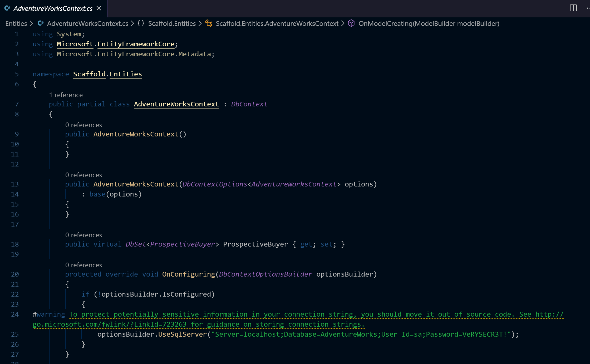Image resolution: width=590 pixels, height=364 pixels.
Task: Click the class symbol icon in breadcrumb
Action: [x=209, y=23]
